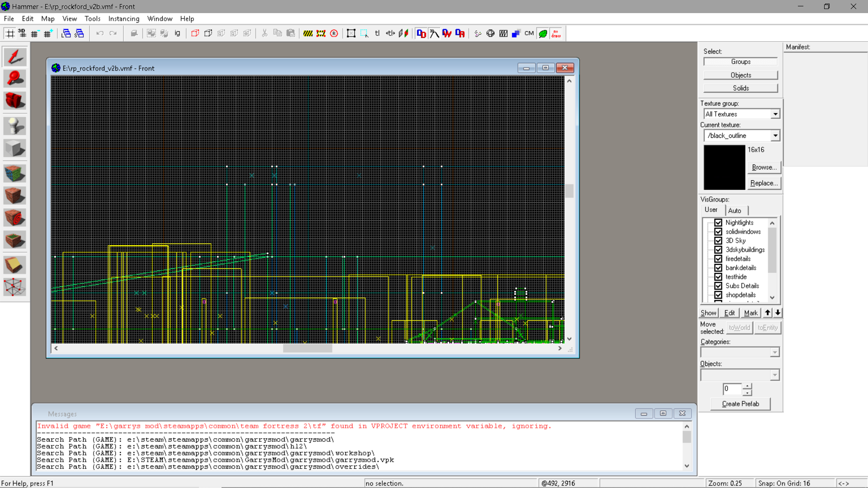This screenshot has width=868, height=488.
Task: Move visgroup up with arrow
Action: 768,313
